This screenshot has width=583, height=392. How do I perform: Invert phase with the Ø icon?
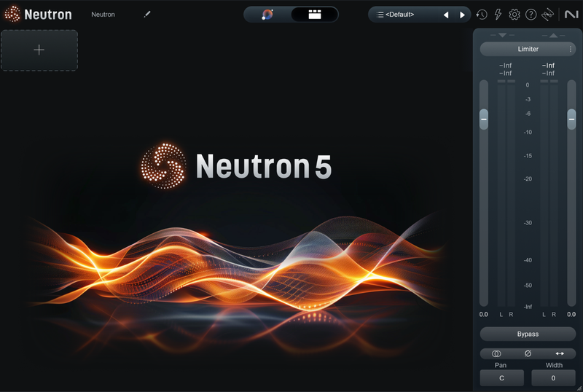pyautogui.click(x=528, y=353)
